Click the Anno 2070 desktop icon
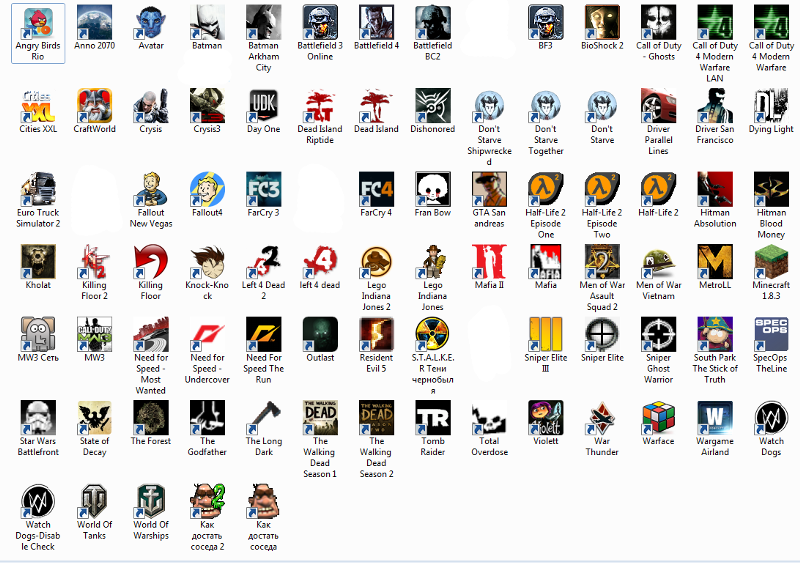The image size is (800, 563). coord(95,22)
